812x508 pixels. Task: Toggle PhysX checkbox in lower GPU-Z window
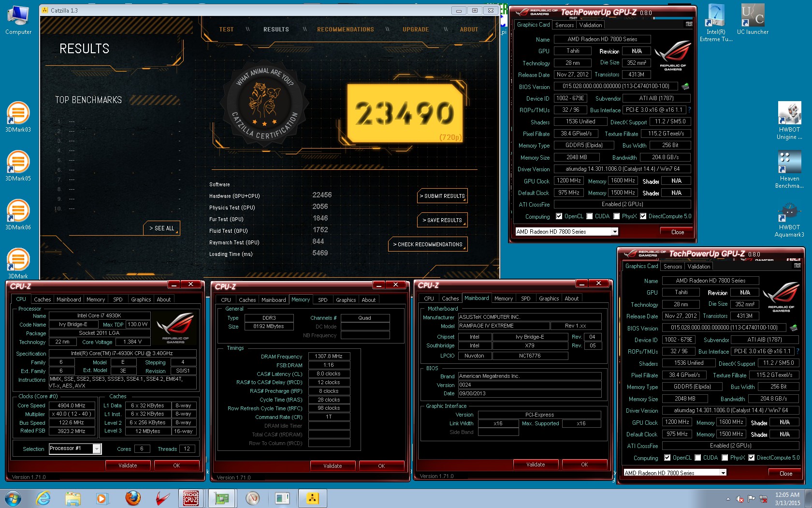click(725, 458)
